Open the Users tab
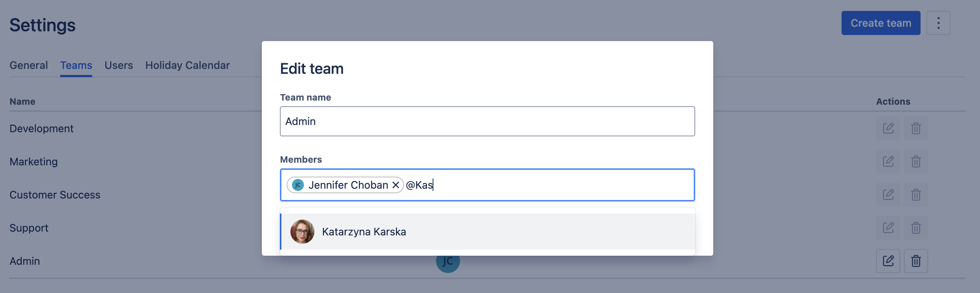This screenshot has width=980, height=293. click(119, 65)
